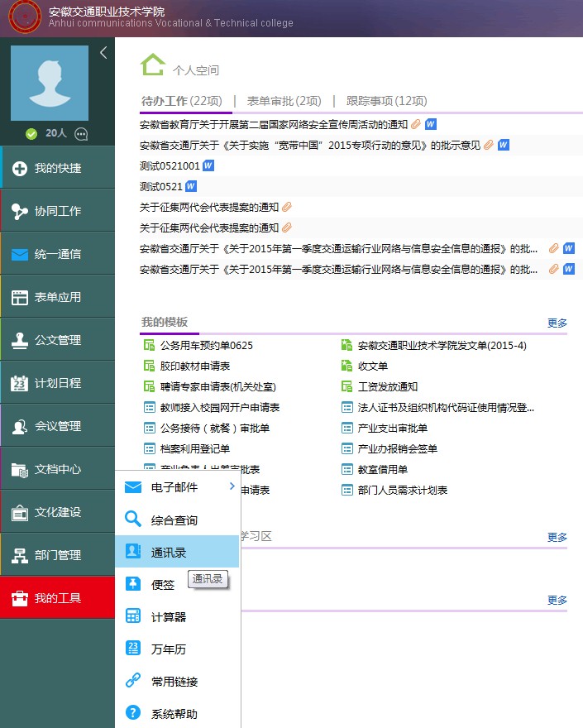Click the green online status checkmark
The height and width of the screenshot is (728, 583).
31,134
